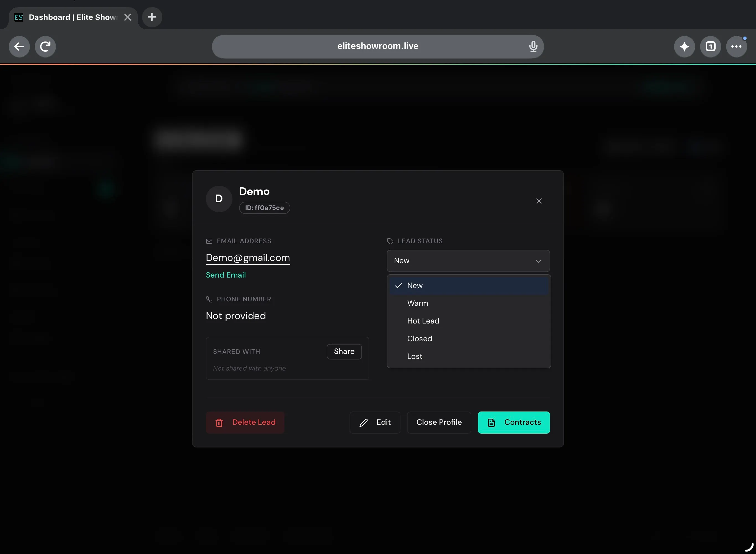Click the Not provided phone value
The height and width of the screenshot is (554, 756).
[x=236, y=315]
